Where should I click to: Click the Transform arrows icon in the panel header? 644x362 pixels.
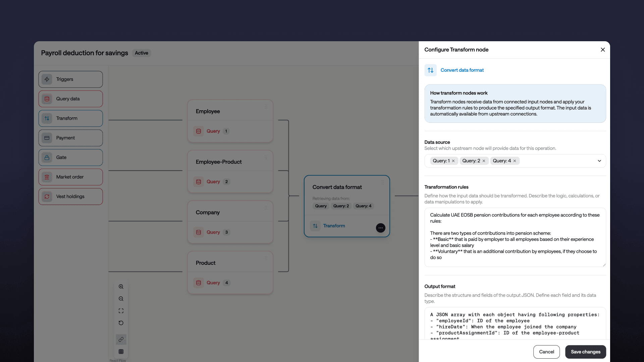430,70
